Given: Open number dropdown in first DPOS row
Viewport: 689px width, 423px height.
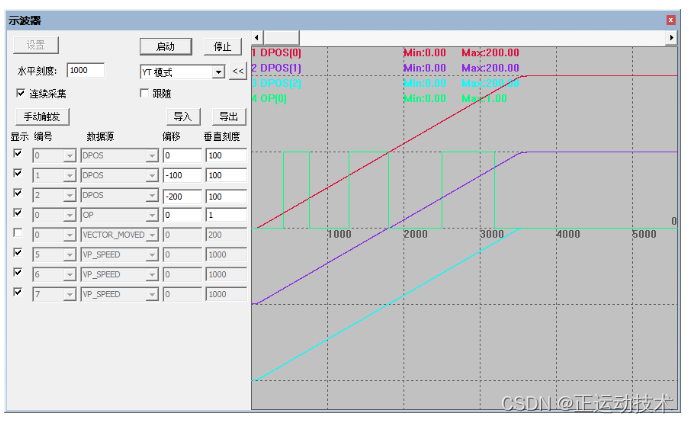Looking at the screenshot, I should pos(69,155).
